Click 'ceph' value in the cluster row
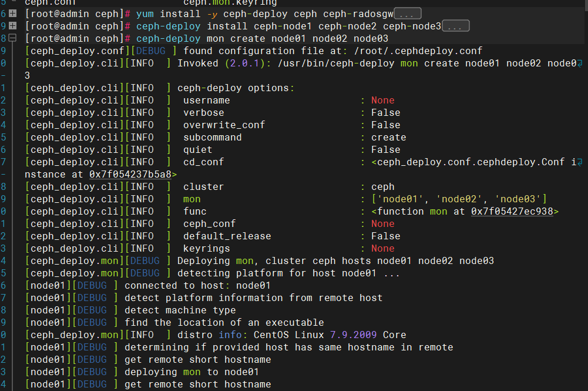Screen dimensions: 588x391 [383, 187]
